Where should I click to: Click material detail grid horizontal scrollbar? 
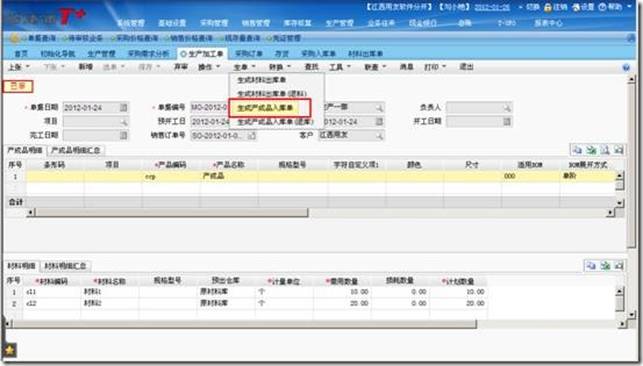[244, 324]
